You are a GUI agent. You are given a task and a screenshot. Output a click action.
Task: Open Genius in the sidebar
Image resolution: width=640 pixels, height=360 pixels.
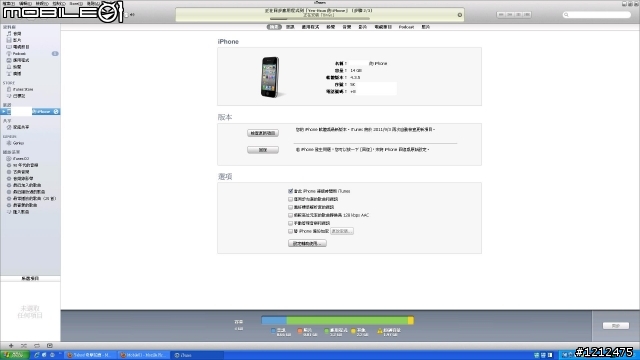[18, 143]
